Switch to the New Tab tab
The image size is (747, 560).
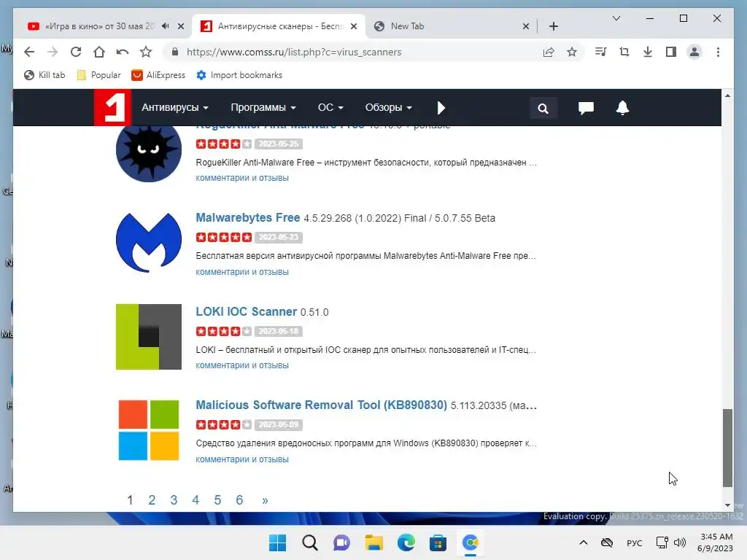[407, 26]
